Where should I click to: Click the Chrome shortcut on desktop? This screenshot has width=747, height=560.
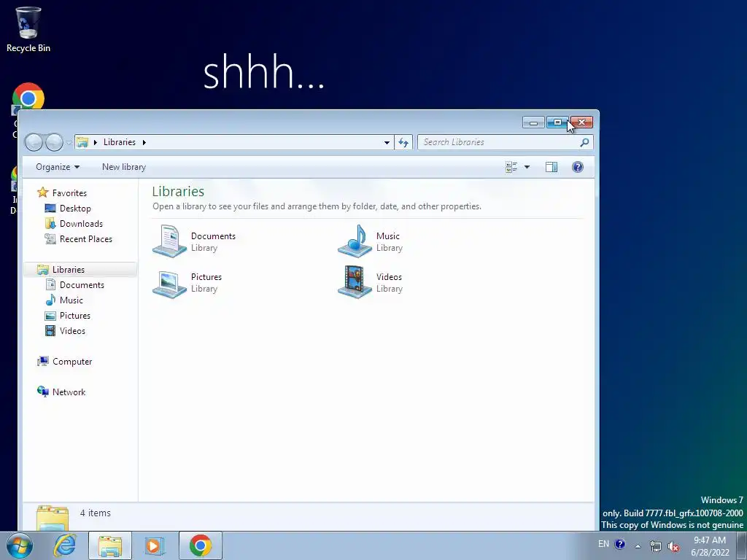28,98
